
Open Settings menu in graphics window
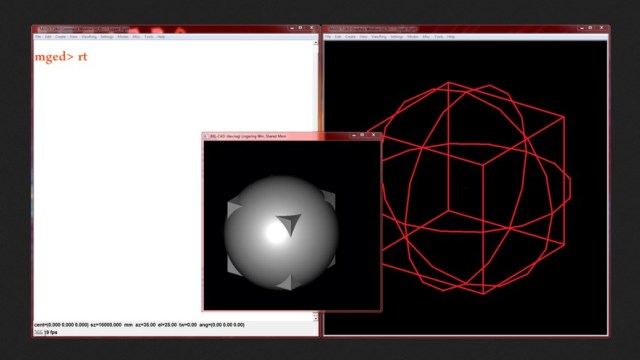[397, 37]
